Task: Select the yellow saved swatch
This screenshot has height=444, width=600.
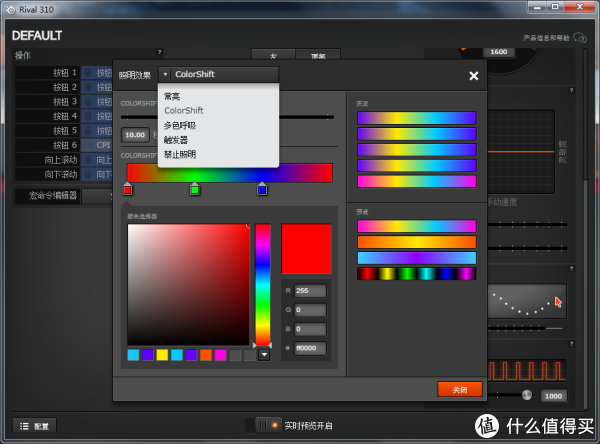Action: pos(162,355)
